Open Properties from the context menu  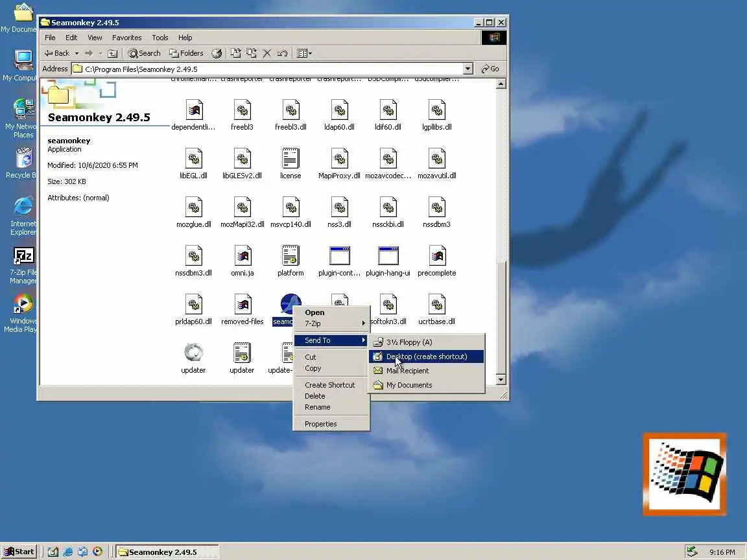click(x=331, y=424)
